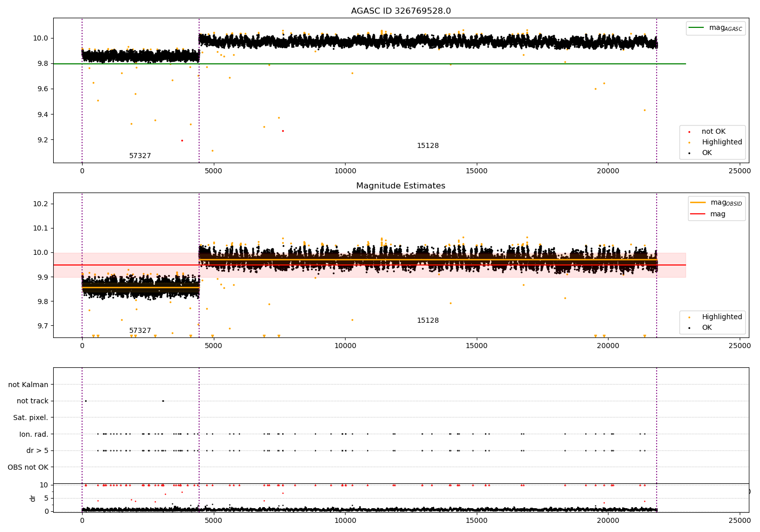Viewport: 760px width, 532px height.
Task: Click the "not OK" legend entry text
Action: point(713,132)
